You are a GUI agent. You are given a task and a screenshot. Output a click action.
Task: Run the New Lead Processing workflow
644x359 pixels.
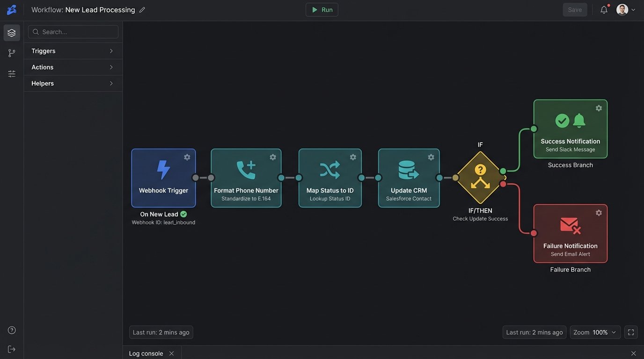(322, 9)
